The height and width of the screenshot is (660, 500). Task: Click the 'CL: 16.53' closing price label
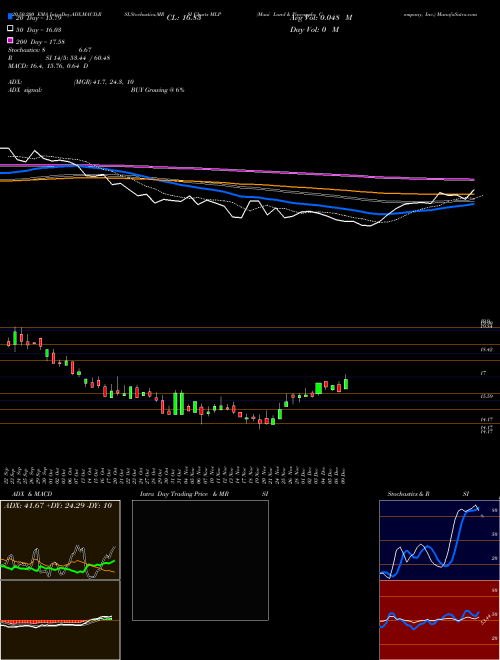(184, 18)
